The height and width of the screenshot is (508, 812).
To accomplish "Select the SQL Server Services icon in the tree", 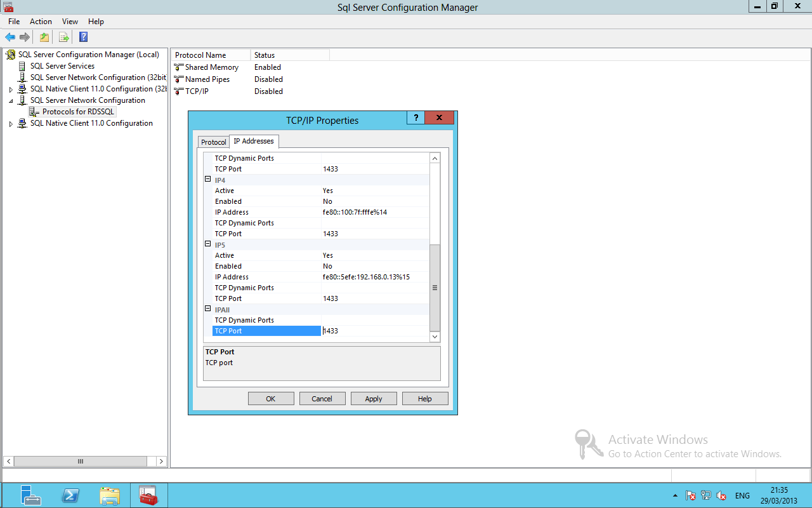I will coord(23,66).
